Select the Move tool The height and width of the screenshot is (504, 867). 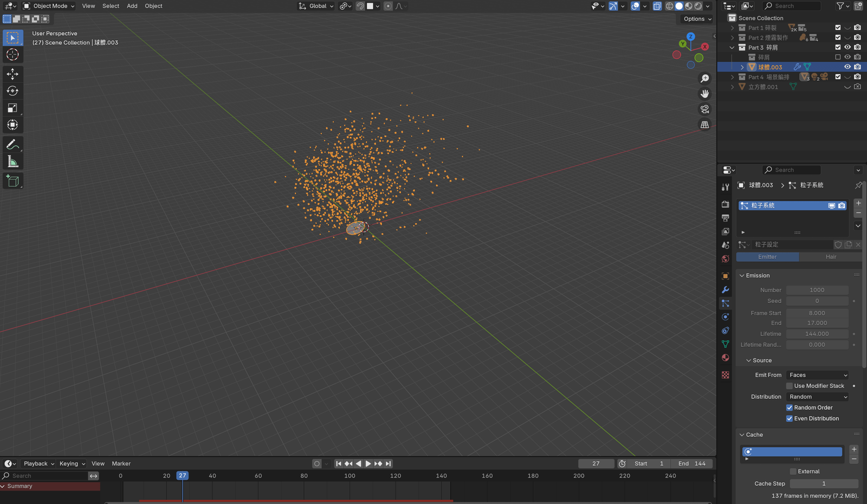pyautogui.click(x=12, y=74)
